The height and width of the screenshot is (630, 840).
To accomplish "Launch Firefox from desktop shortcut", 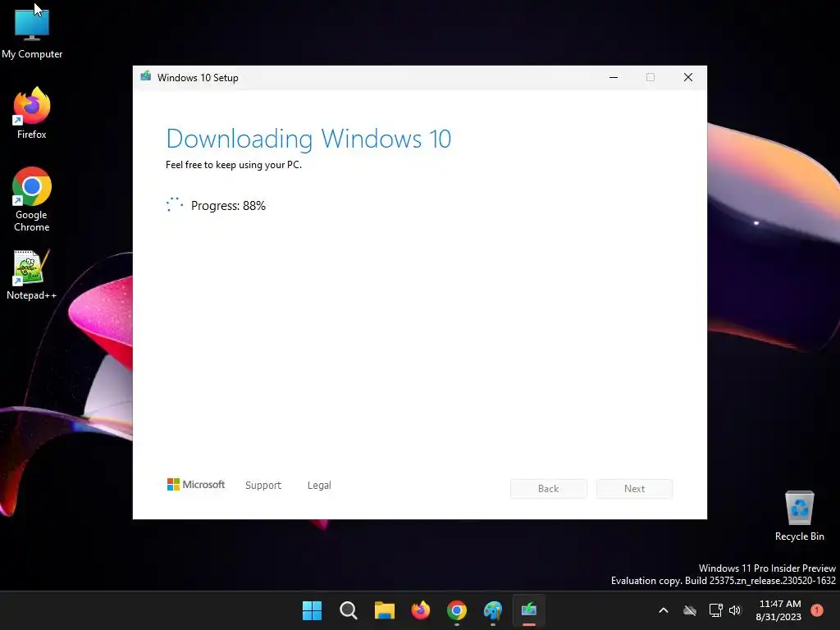I will click(32, 113).
